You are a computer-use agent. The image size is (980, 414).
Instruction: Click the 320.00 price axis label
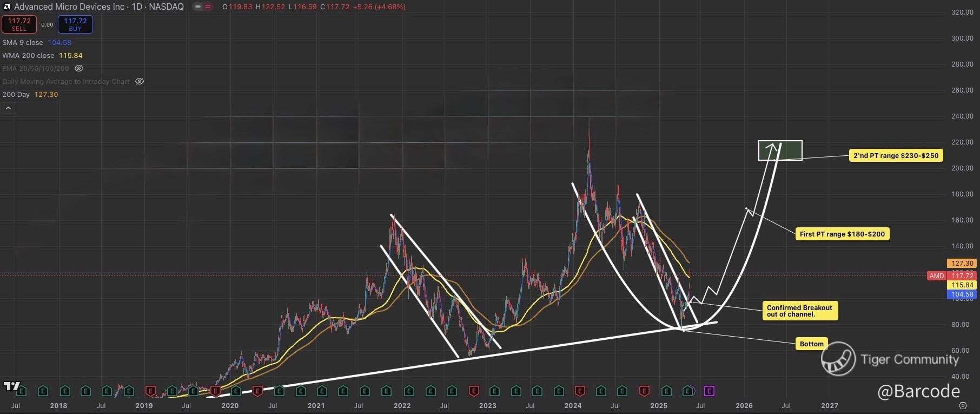(962, 12)
